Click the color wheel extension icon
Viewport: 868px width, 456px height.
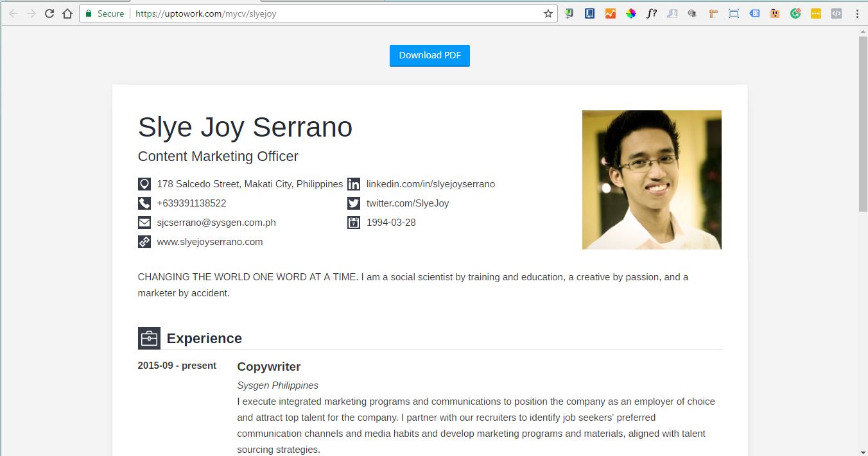(x=630, y=13)
